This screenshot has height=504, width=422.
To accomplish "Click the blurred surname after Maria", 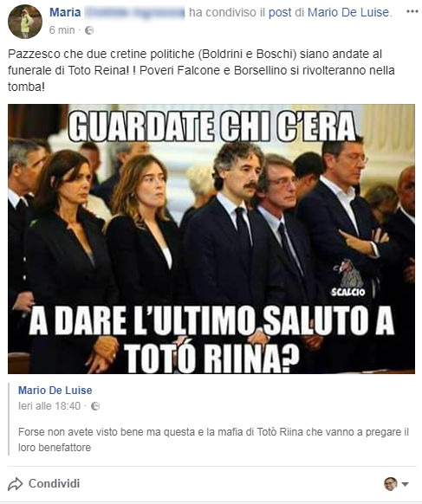I will pos(134,12).
